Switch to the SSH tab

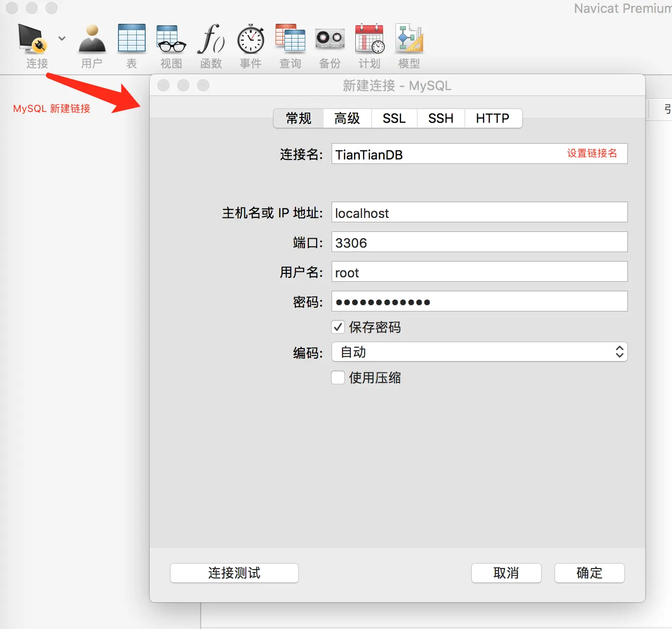441,118
